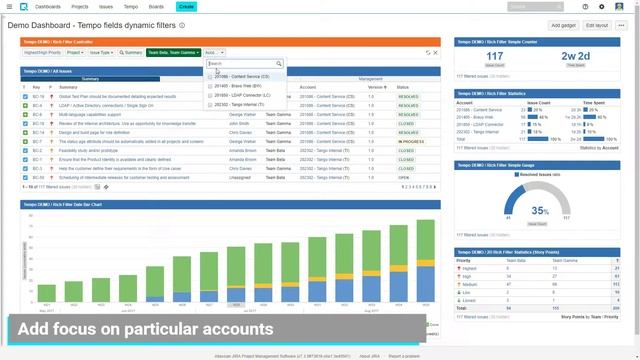Click the Rich Filter Controller refresh icon
This screenshot has height=360, width=640.
click(x=428, y=53)
